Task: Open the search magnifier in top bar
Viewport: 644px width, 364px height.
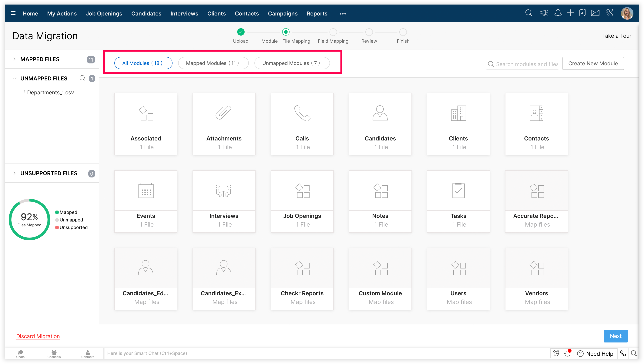Action: coord(528,13)
